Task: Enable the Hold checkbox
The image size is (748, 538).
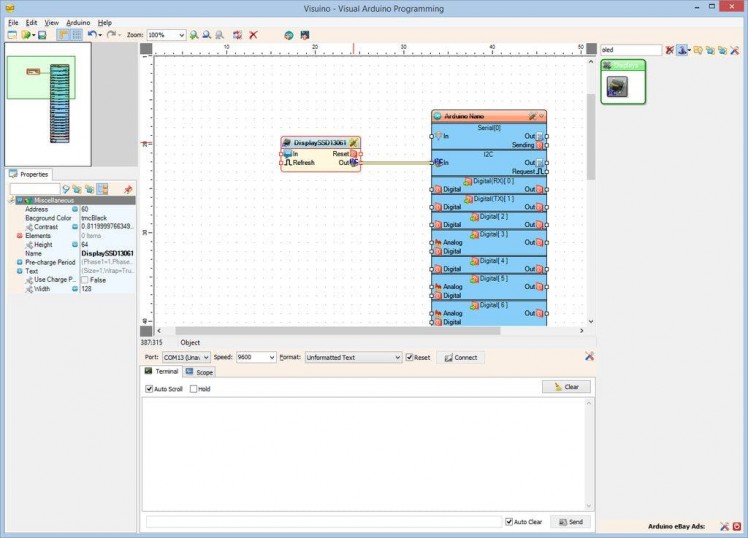Action: [194, 389]
